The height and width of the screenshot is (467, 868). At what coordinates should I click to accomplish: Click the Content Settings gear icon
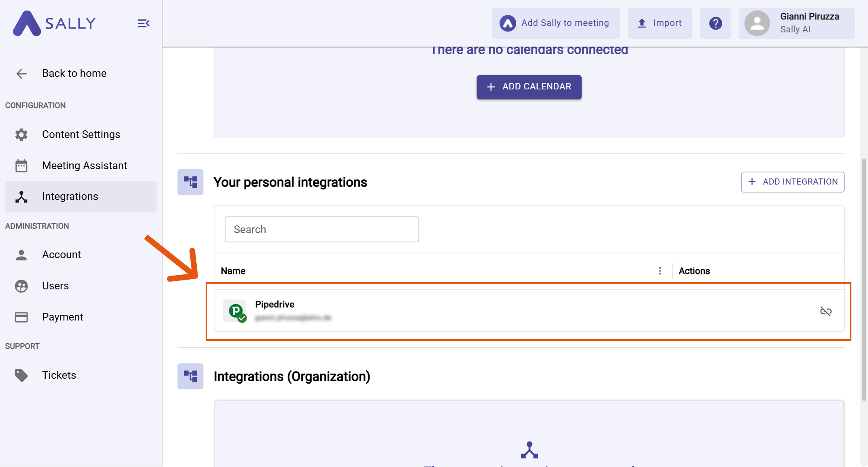pyautogui.click(x=21, y=134)
